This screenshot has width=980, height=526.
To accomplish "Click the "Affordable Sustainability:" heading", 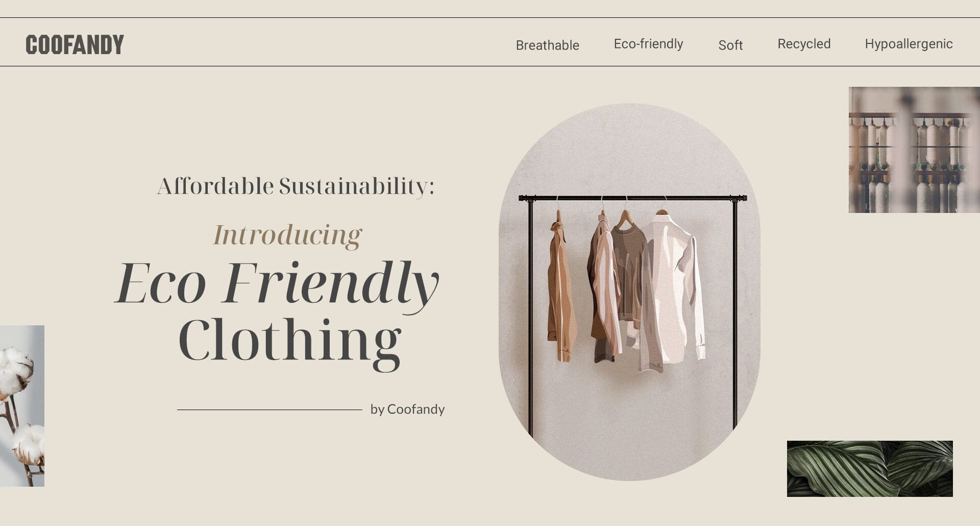I will click(x=296, y=186).
